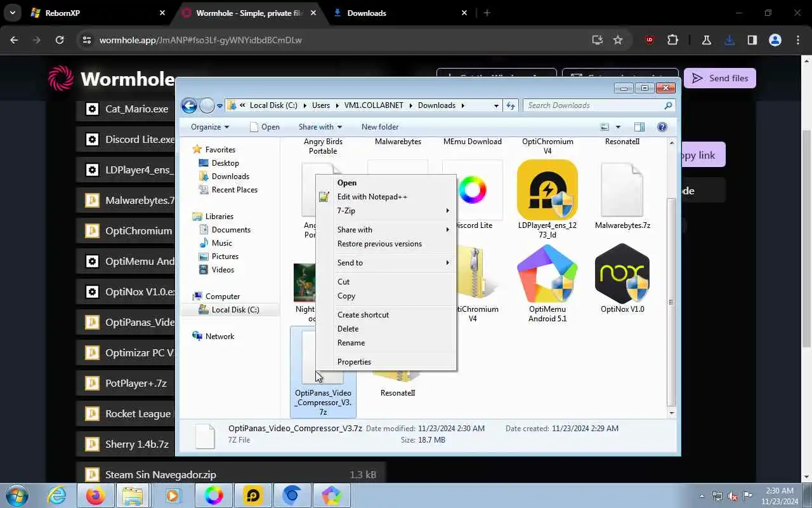812x508 pixels.
Task: Select Local Disk (C:) in navigation pane
Action: click(230, 310)
